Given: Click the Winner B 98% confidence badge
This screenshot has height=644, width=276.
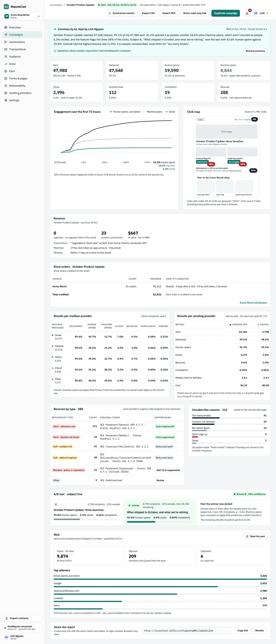Looking at the screenshot, I should click(x=249, y=494).
